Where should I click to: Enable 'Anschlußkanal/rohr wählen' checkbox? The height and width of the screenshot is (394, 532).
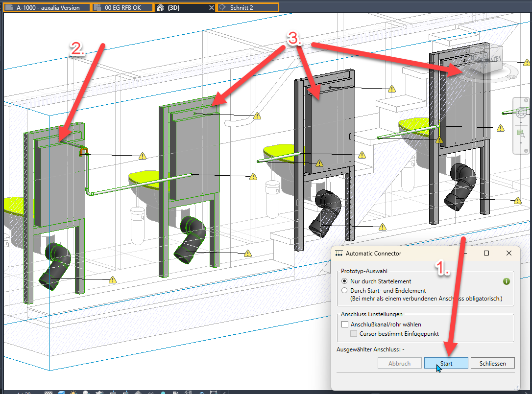[344, 324]
